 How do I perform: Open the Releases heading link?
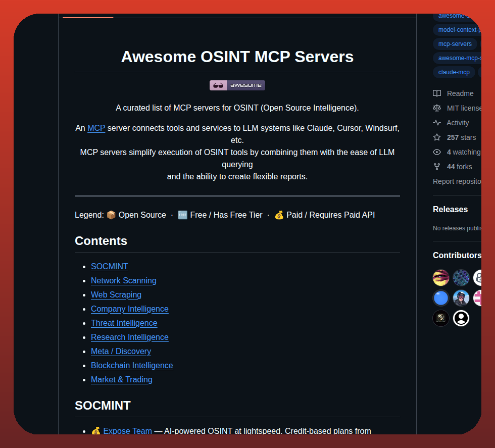click(450, 209)
